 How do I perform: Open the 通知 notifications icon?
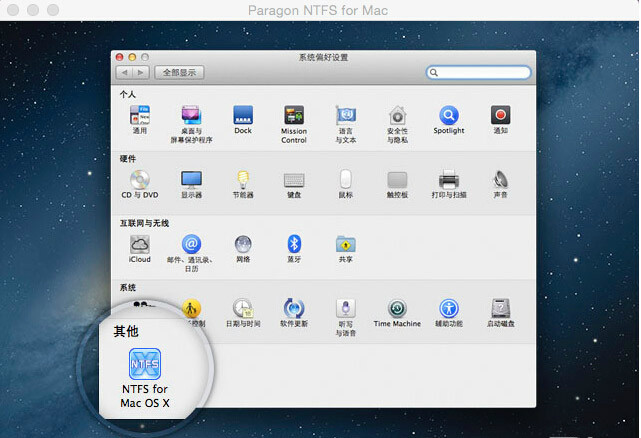500,115
